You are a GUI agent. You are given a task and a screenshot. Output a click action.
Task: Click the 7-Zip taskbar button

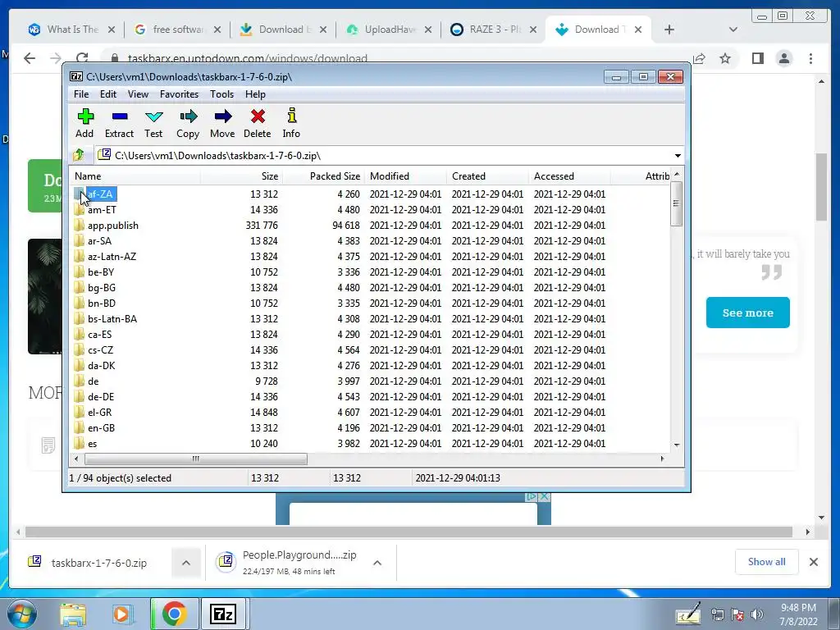223,614
